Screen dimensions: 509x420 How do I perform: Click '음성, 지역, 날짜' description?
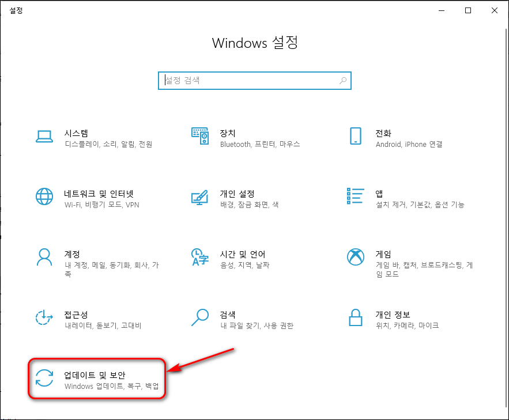click(x=245, y=265)
